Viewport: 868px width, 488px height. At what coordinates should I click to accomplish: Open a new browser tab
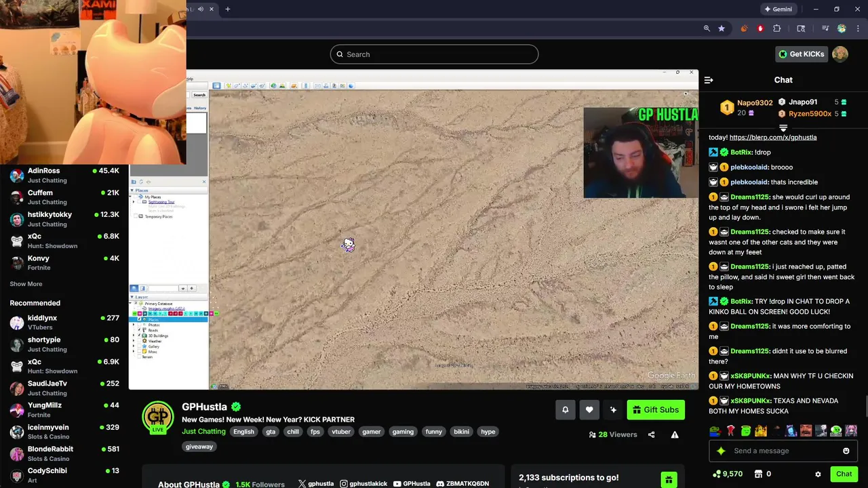point(228,9)
